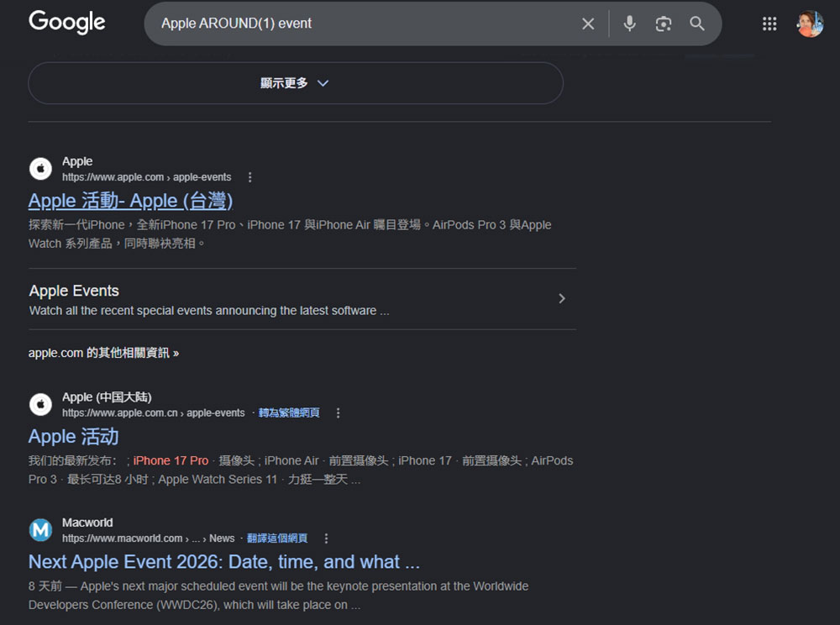Click 轉為繁體網頁 conversion link
The image size is (840, 625).
pyautogui.click(x=289, y=413)
